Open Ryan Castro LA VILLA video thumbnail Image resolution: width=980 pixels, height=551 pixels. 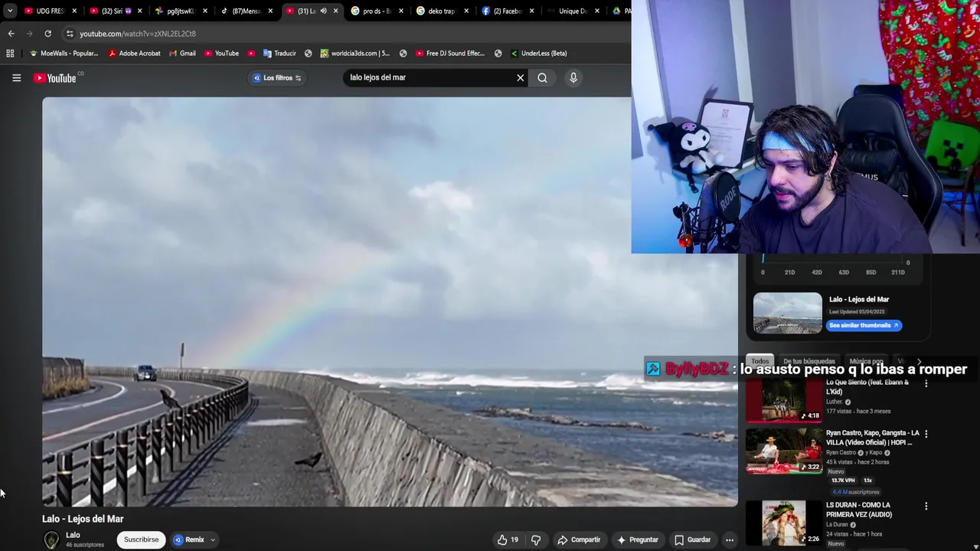pos(784,451)
